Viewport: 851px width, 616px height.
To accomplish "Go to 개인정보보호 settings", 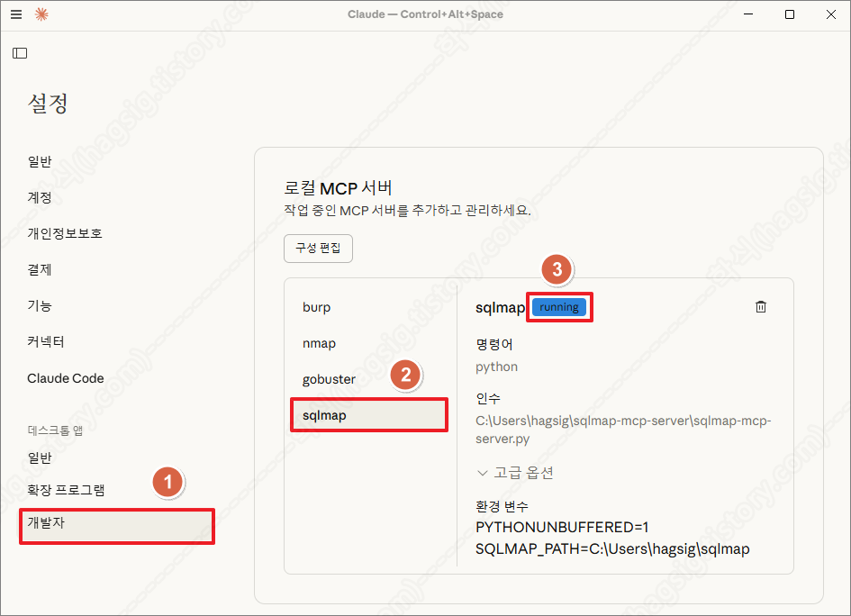I will [x=65, y=233].
